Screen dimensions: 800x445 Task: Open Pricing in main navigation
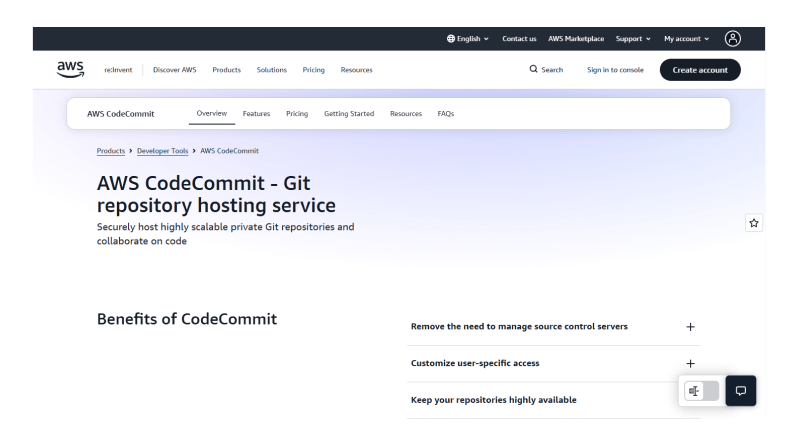(x=313, y=70)
